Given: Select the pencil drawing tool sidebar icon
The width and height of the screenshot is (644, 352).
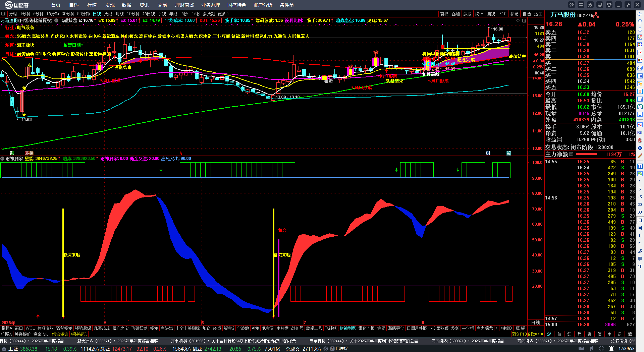Looking at the screenshot, I should pyautogui.click(x=640, y=156).
